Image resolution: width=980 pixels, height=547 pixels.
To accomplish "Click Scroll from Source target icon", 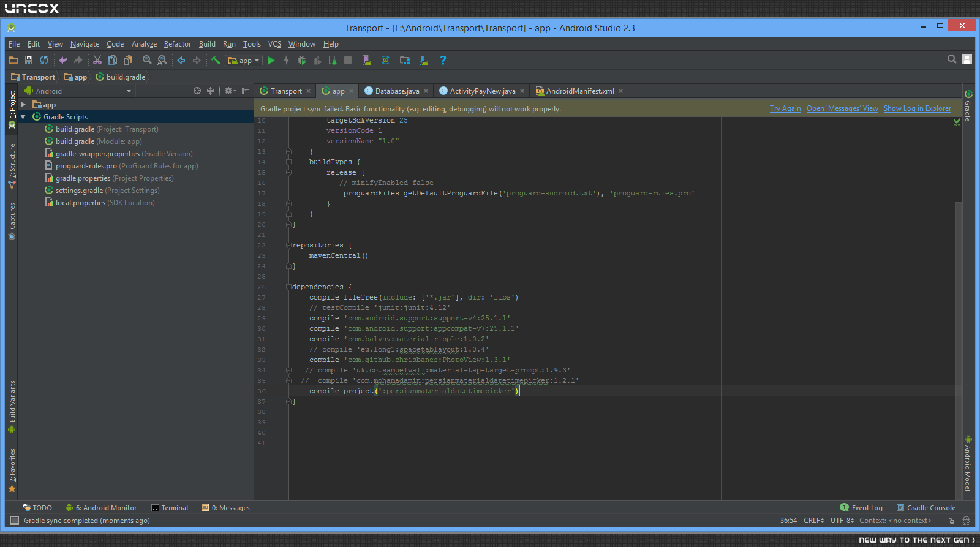I will point(197,91).
